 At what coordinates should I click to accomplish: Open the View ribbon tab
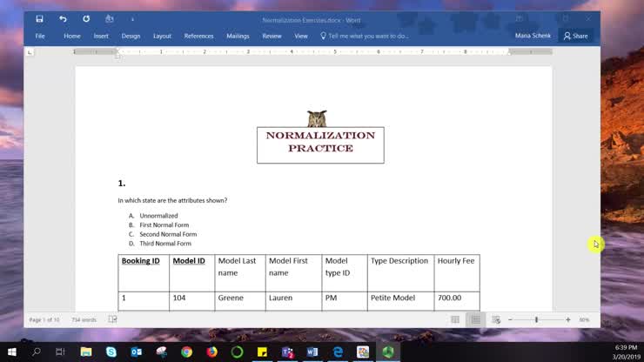[300, 37]
